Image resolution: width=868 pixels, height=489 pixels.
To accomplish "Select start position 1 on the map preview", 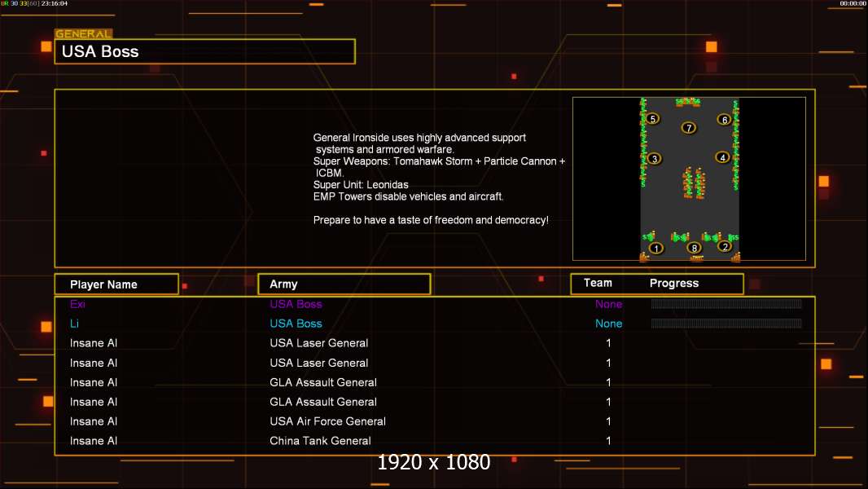I will coord(656,248).
